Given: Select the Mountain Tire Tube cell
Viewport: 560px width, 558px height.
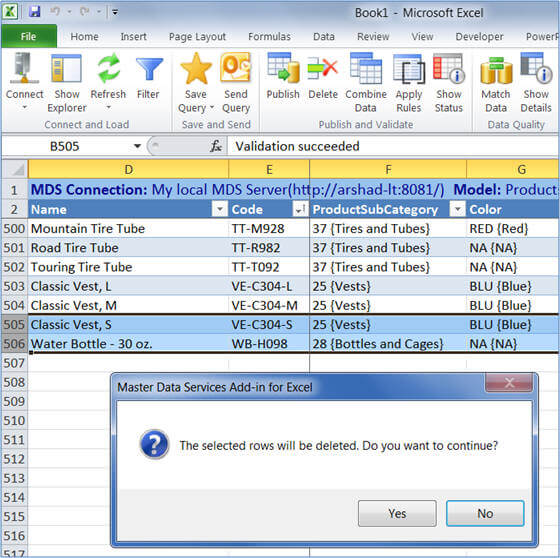Looking at the screenshot, I should point(128,229).
